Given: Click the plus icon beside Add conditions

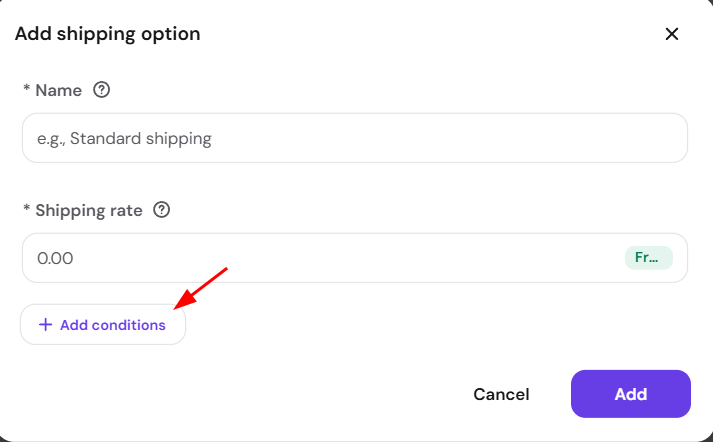Looking at the screenshot, I should (x=45, y=325).
